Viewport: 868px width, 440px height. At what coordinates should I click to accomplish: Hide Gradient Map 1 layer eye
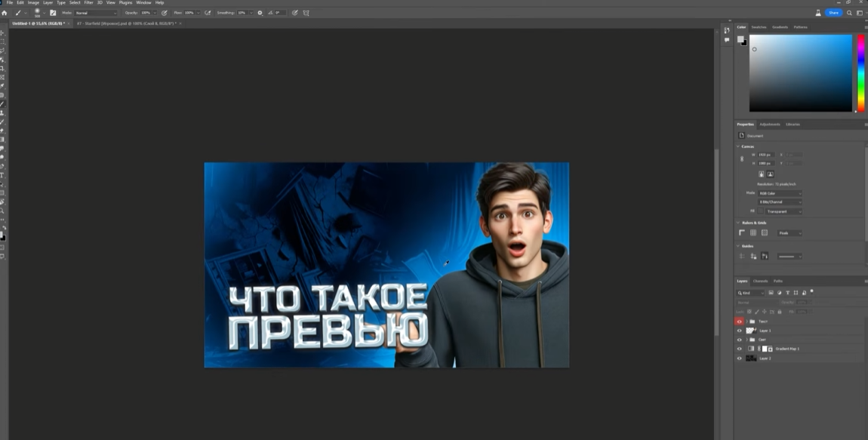point(739,349)
